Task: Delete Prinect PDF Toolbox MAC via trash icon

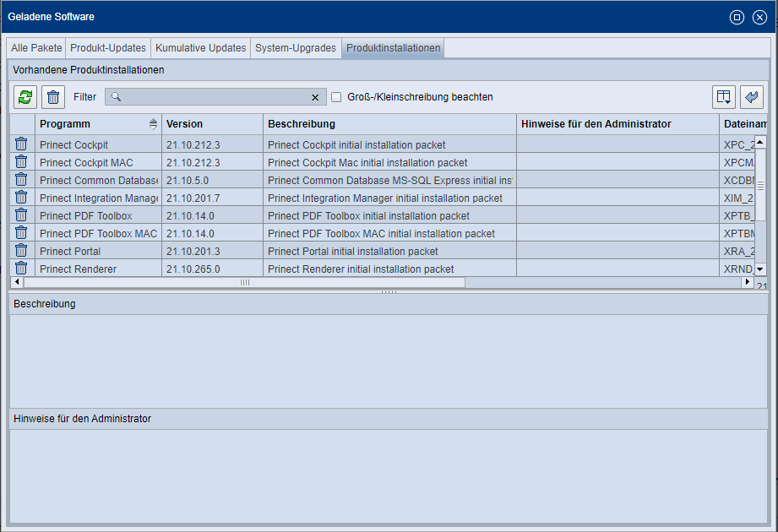Action: tap(21, 232)
